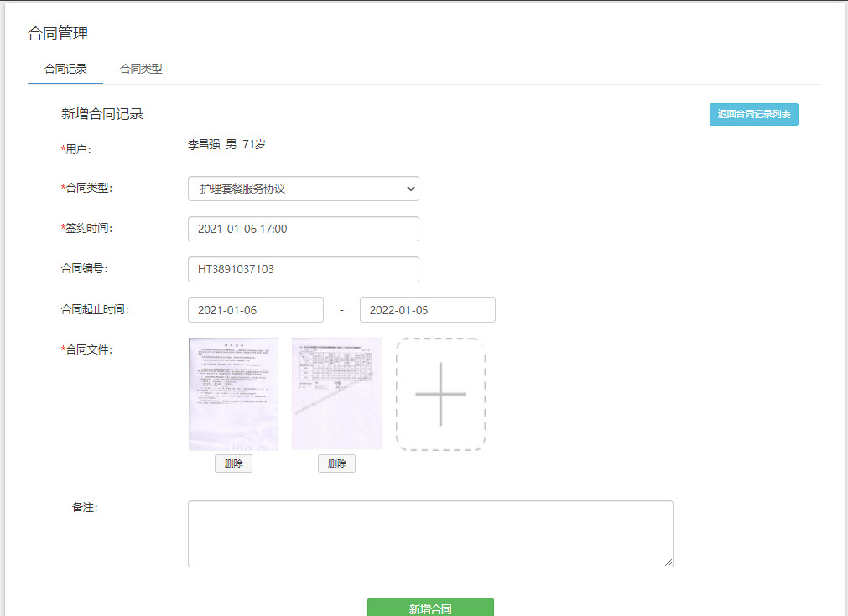Switch to the 合同类型 tab
This screenshot has height=616, width=848.
click(140, 70)
